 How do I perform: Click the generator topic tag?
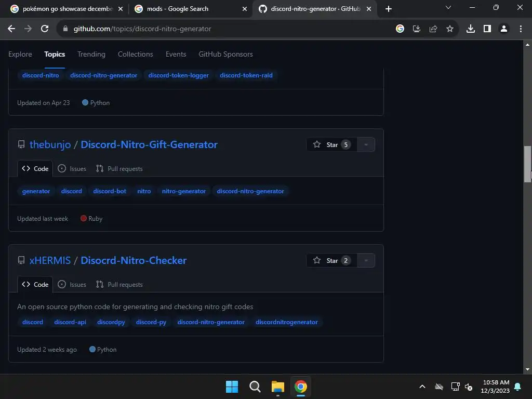point(36,191)
